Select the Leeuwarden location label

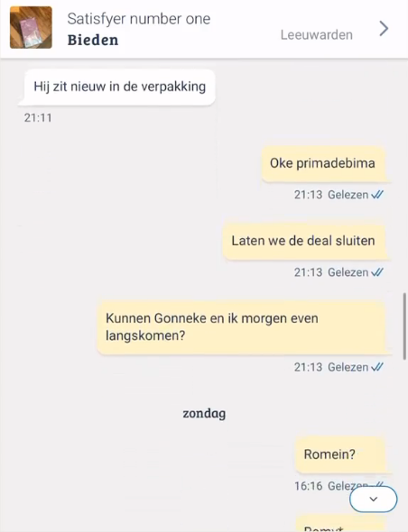(x=316, y=35)
